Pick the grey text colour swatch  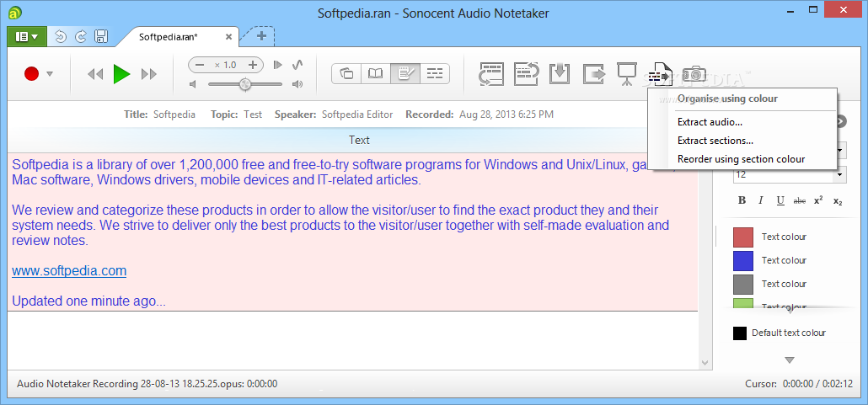tap(743, 285)
